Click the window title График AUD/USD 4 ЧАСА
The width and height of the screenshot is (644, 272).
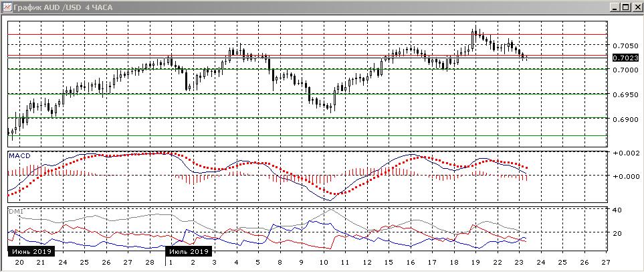point(63,7)
